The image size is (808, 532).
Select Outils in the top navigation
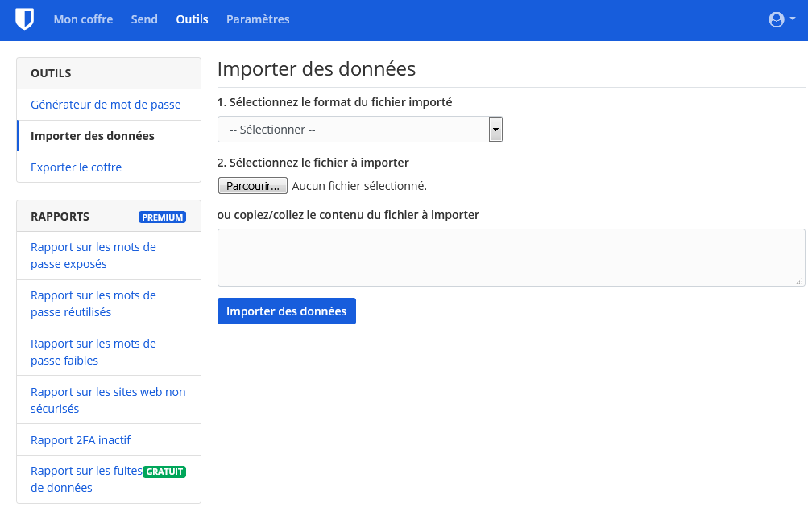[192, 19]
